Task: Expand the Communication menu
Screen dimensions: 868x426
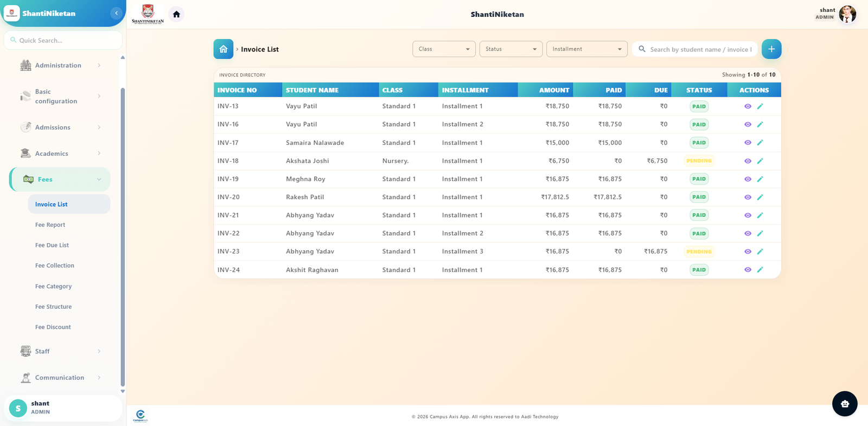Action: (x=61, y=378)
